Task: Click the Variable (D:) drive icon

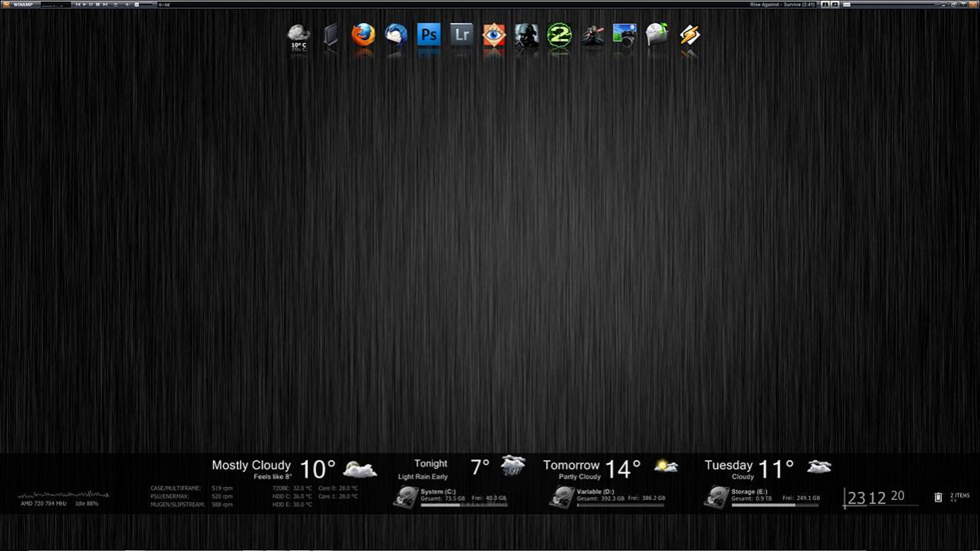Action: tap(562, 497)
